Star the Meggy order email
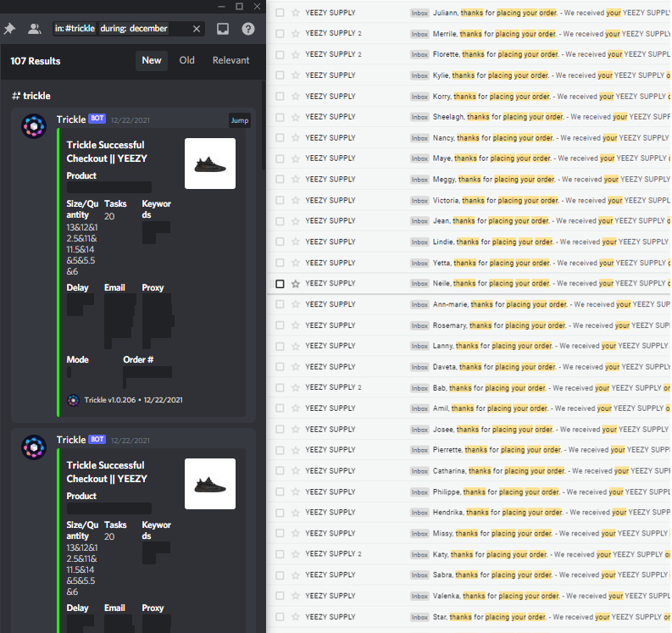The height and width of the screenshot is (633, 672). point(295,180)
